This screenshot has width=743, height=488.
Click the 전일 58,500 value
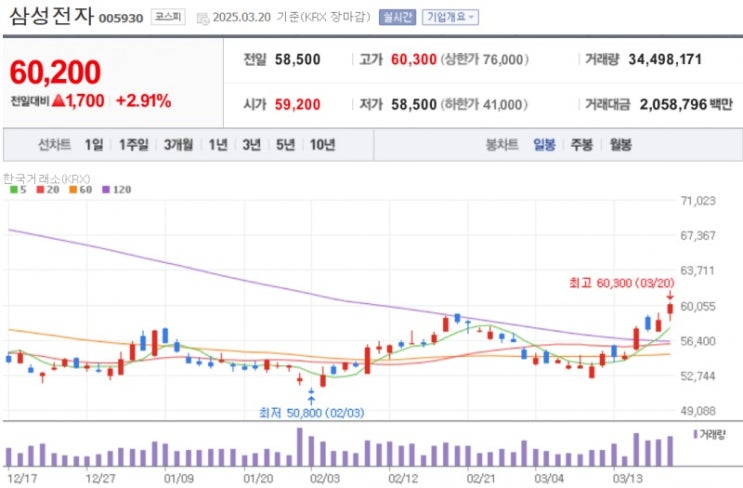298,60
